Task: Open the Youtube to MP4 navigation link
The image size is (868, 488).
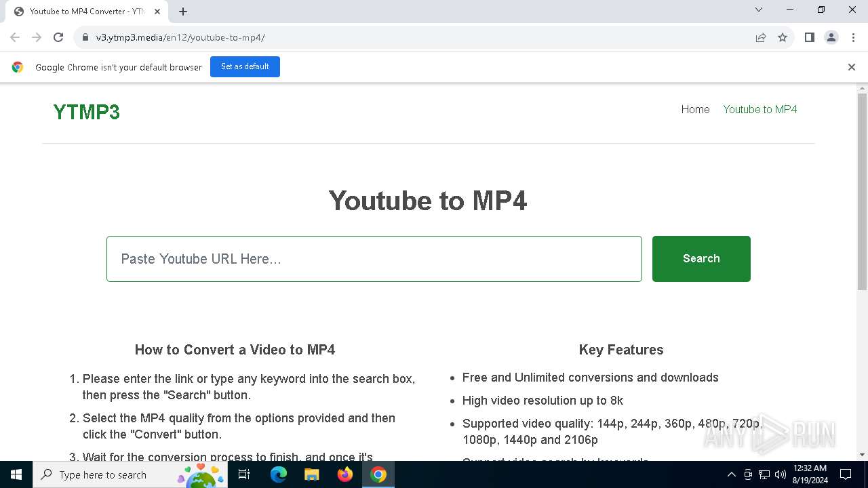Action: click(760, 109)
